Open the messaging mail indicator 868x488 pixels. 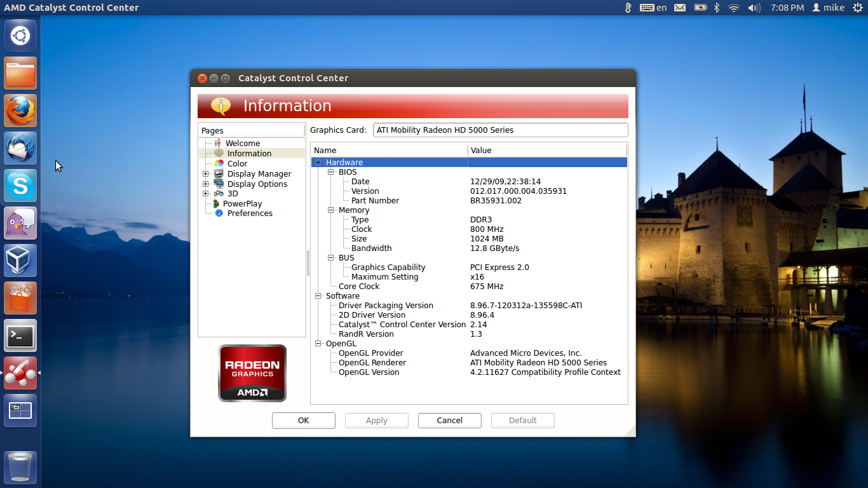[x=680, y=8]
